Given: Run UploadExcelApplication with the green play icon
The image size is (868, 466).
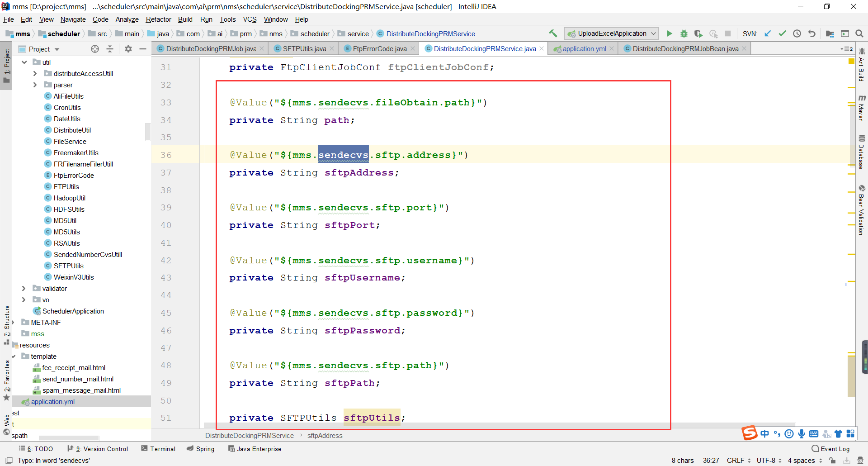Looking at the screenshot, I should point(670,33).
